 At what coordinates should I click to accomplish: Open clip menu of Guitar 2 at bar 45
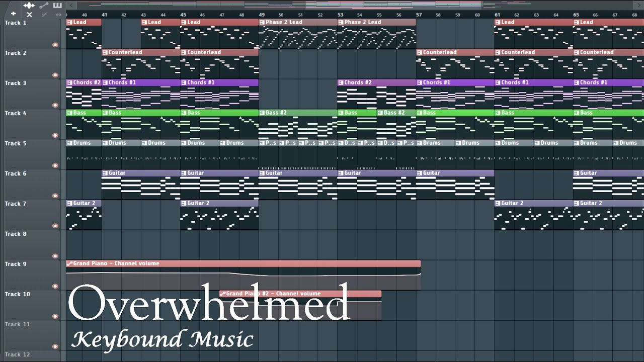(184, 203)
